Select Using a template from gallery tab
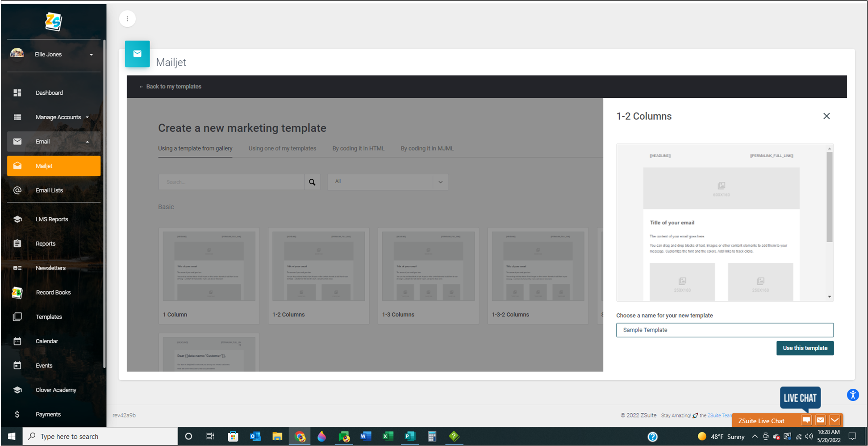 tap(195, 148)
